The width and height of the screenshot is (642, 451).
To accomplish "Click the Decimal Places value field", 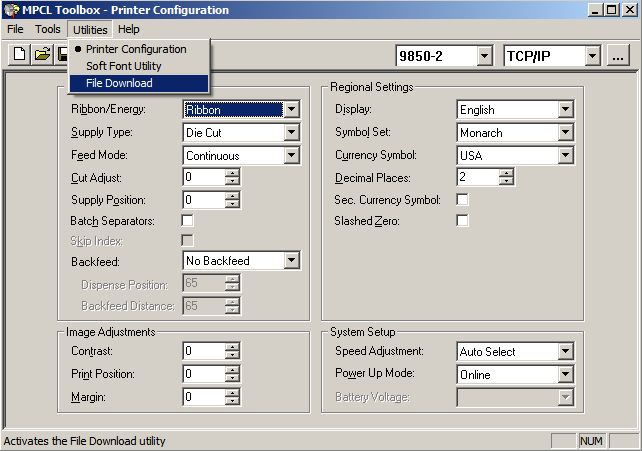I will pos(478,177).
